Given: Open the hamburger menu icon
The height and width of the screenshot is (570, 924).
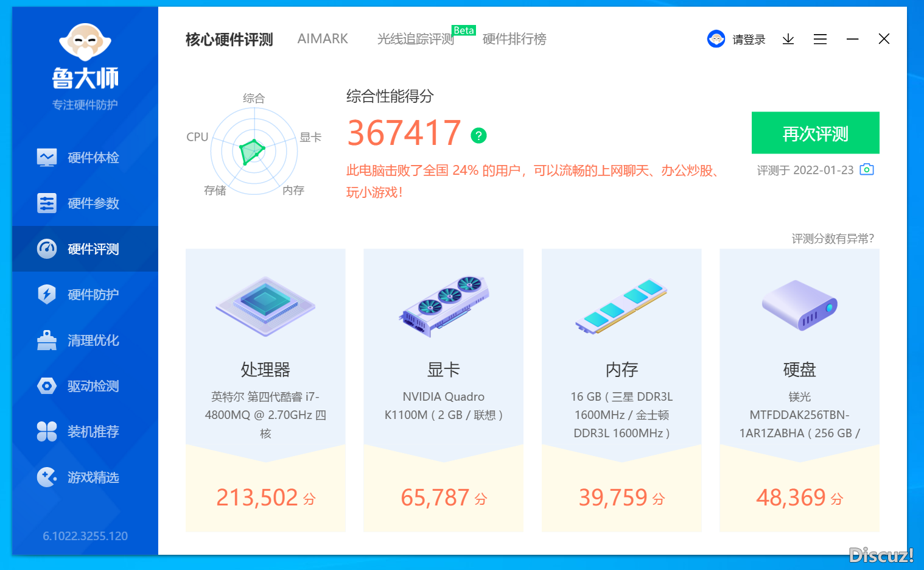Looking at the screenshot, I should click(820, 40).
